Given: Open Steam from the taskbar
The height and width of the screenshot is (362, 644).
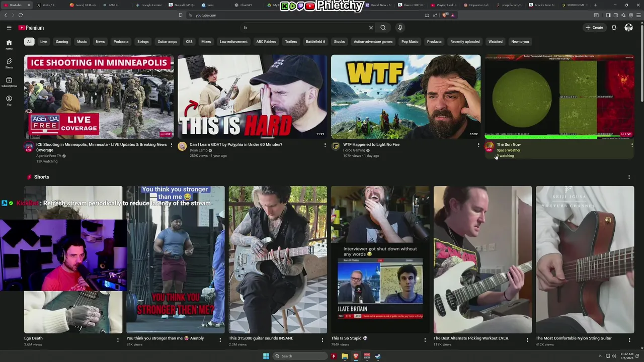Looking at the screenshot, I should pyautogui.click(x=378, y=356).
